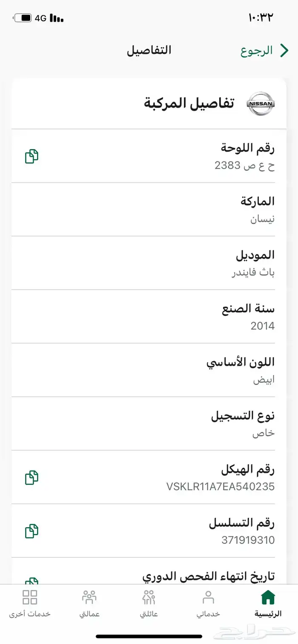Tap the manufacture year 2014

262,326
